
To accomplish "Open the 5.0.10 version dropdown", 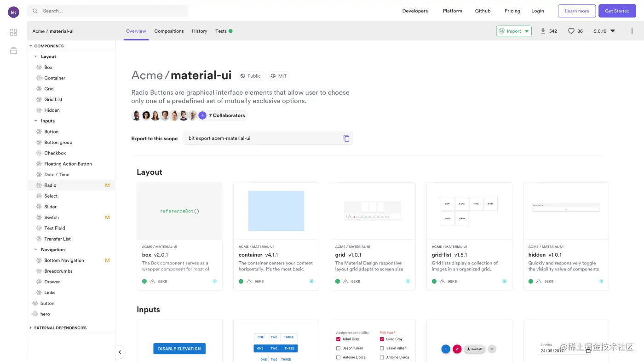I will [604, 31].
